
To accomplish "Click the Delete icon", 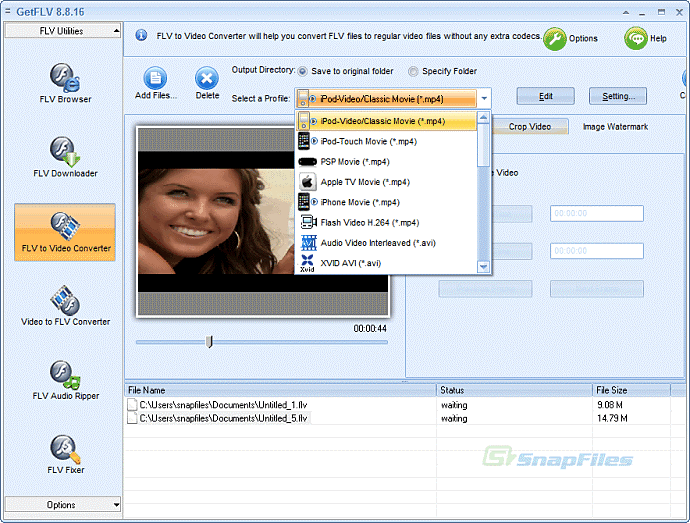I will 207,78.
